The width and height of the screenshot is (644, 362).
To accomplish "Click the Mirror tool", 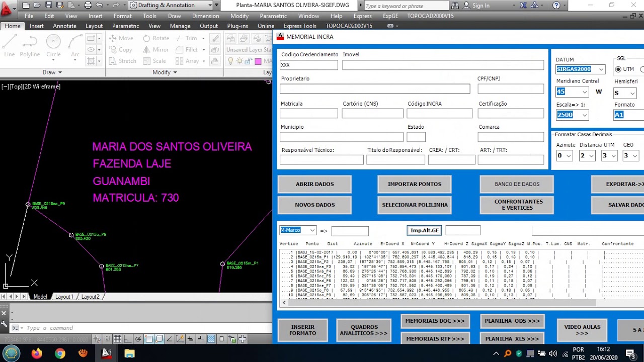I will (155, 50).
